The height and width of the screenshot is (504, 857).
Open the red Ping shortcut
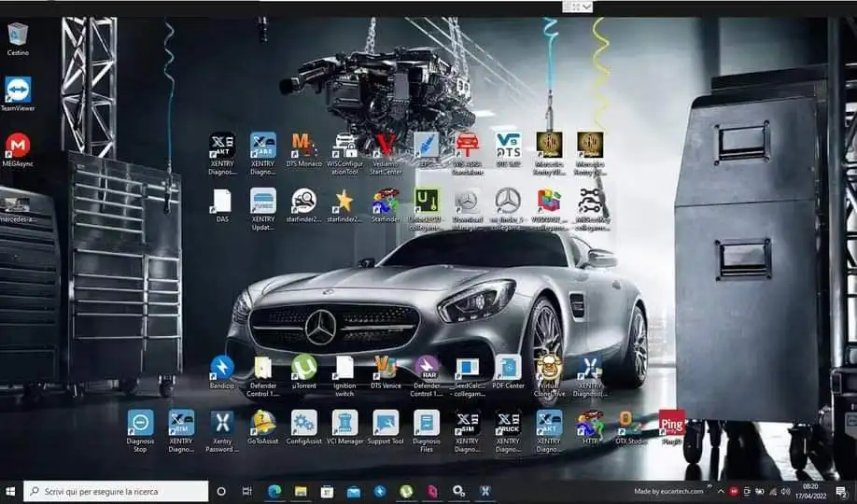[x=672, y=427]
